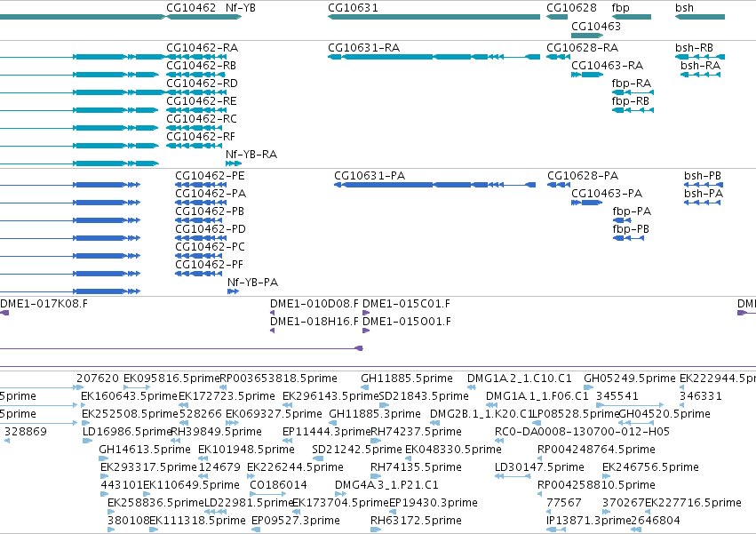This screenshot has height=534, width=756.
Task: Pick protein CG10462-PC
Action: pos(210,247)
